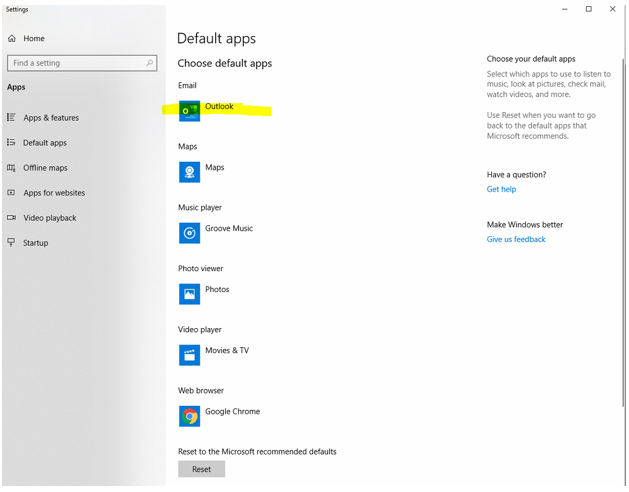Click the Web browser category label
The height and width of the screenshot is (492, 629).
pyautogui.click(x=201, y=390)
